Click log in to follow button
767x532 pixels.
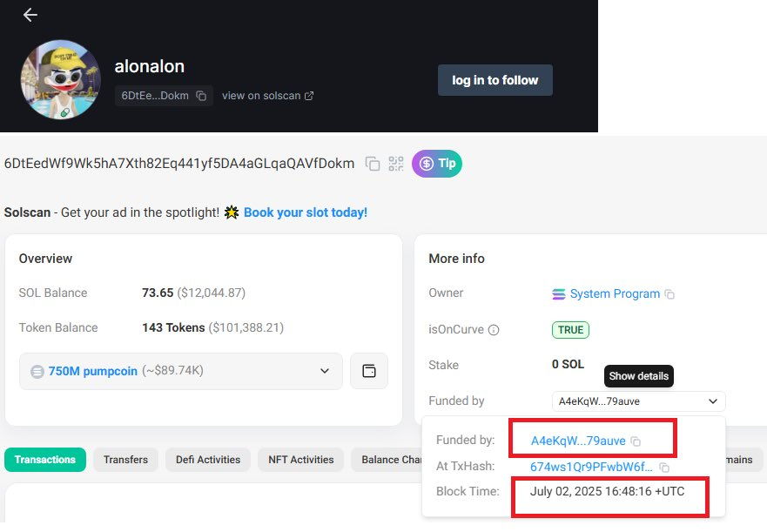[x=495, y=80]
